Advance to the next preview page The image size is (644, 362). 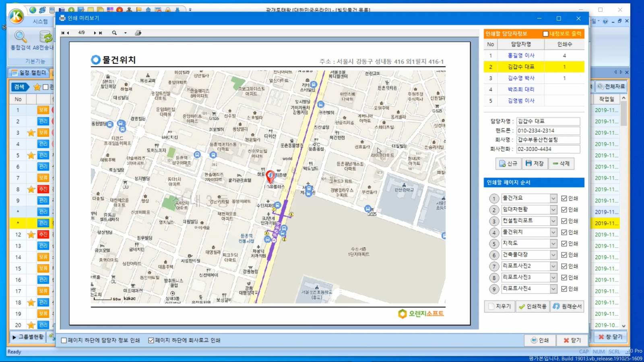coord(95,33)
